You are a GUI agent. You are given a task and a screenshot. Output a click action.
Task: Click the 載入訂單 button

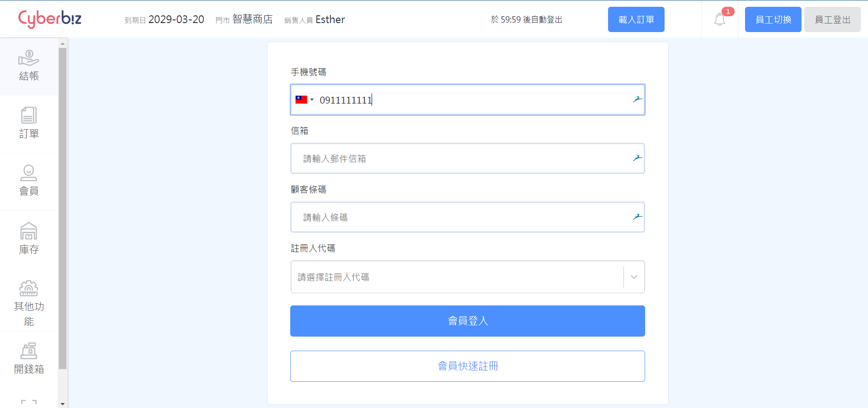point(636,19)
